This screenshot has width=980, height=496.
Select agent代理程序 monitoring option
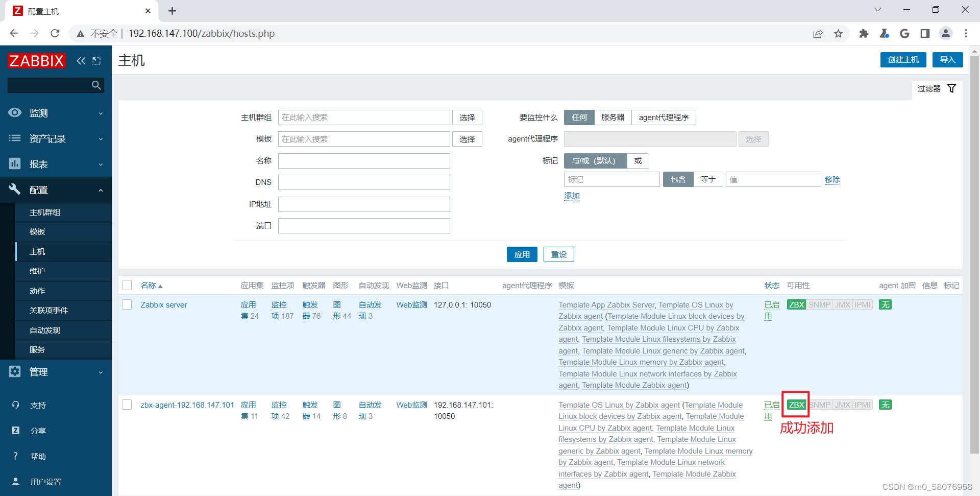(664, 117)
